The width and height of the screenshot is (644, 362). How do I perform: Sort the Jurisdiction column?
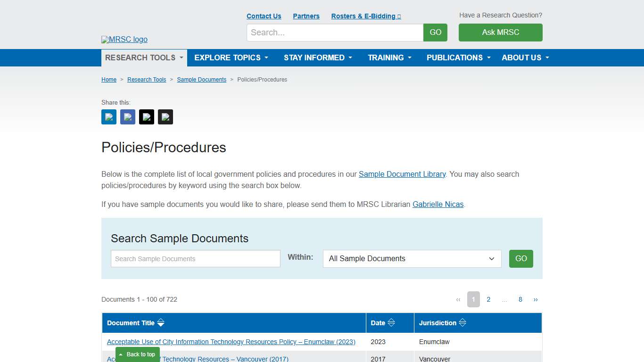462,322
